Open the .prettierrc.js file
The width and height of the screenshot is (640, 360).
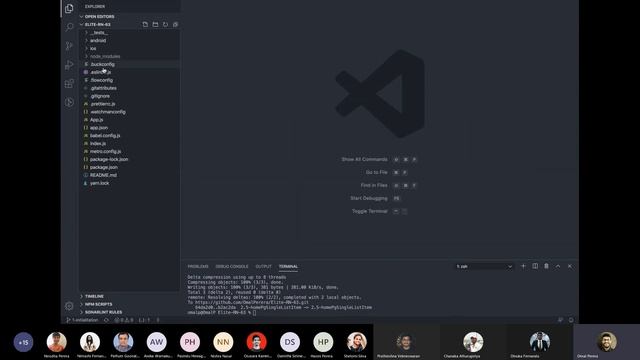coord(102,104)
